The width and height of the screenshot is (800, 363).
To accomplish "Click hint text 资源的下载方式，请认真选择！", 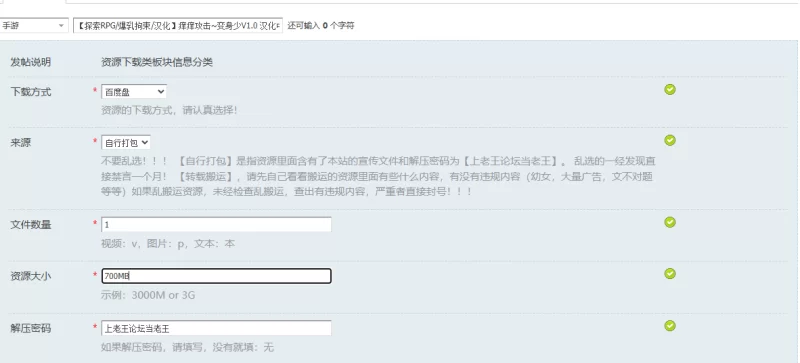I will (169, 110).
